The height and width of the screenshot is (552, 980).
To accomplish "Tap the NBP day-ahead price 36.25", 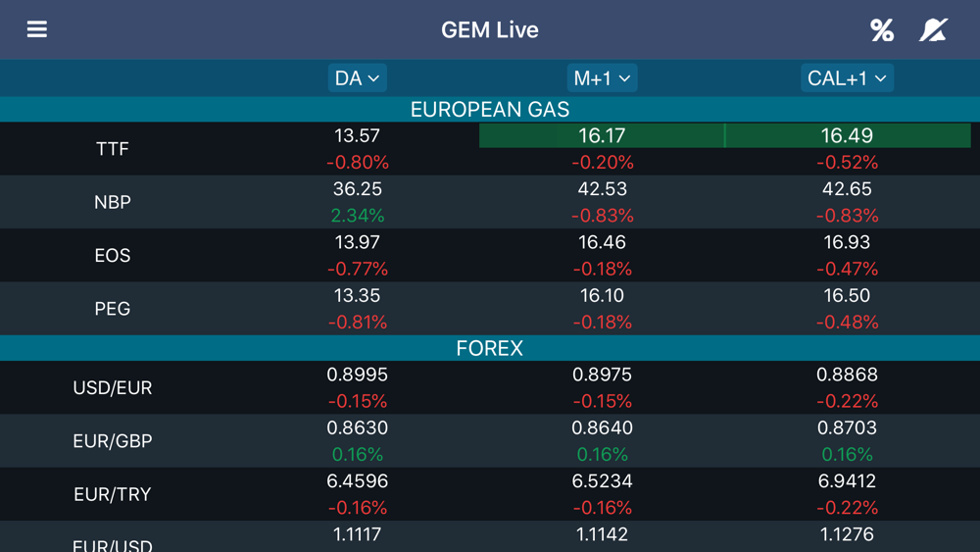I will [358, 189].
